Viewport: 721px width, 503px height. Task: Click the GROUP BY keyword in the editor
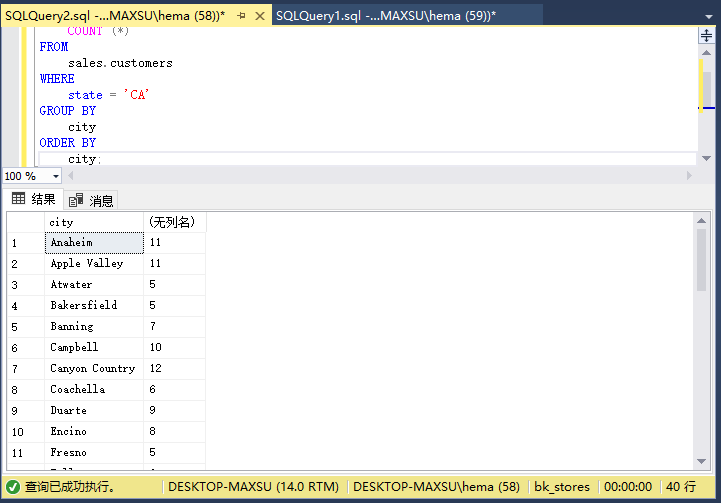click(x=68, y=111)
